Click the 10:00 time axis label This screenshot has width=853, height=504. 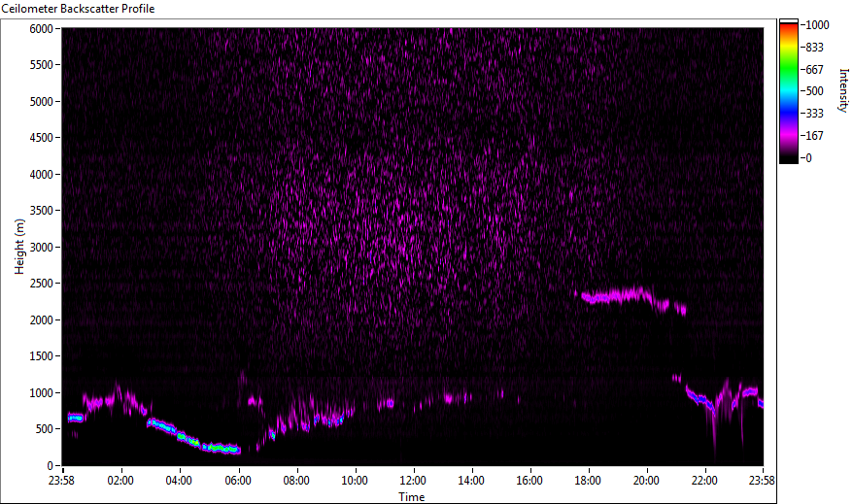pyautogui.click(x=355, y=481)
